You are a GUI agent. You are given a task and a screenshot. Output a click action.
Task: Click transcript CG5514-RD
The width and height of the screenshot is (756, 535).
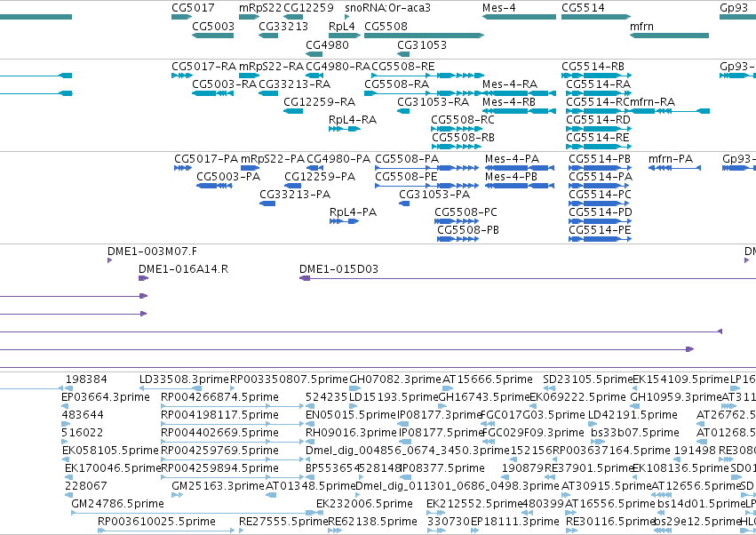[x=599, y=129]
